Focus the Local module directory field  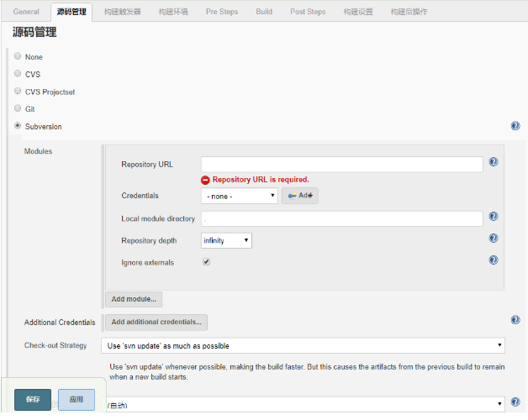click(x=342, y=218)
